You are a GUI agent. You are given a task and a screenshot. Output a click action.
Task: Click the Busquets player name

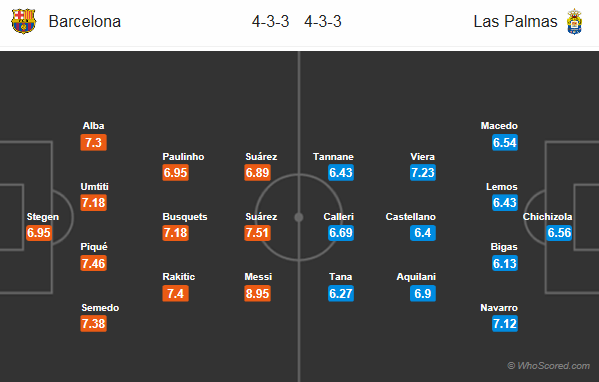[185, 217]
